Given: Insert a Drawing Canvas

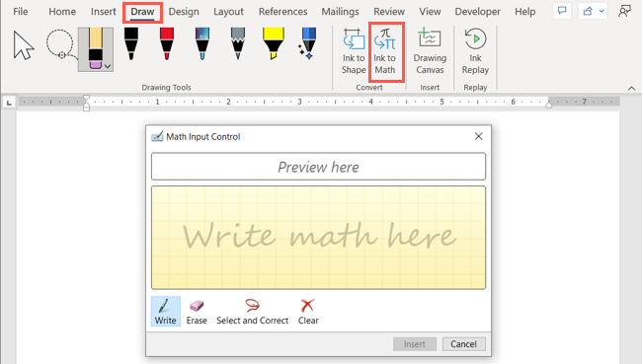Looking at the screenshot, I should pos(430,51).
